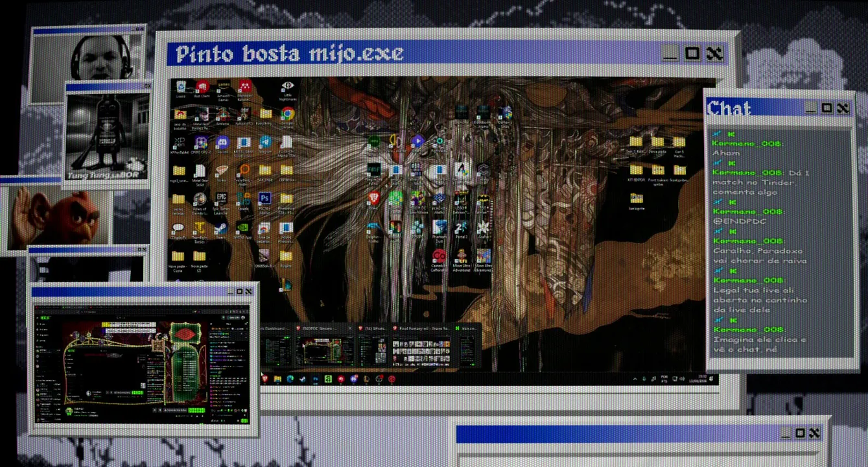Screen dimensions: 868x467
Task: Open the Recycle Bin on the desktop
Action: (x=180, y=88)
